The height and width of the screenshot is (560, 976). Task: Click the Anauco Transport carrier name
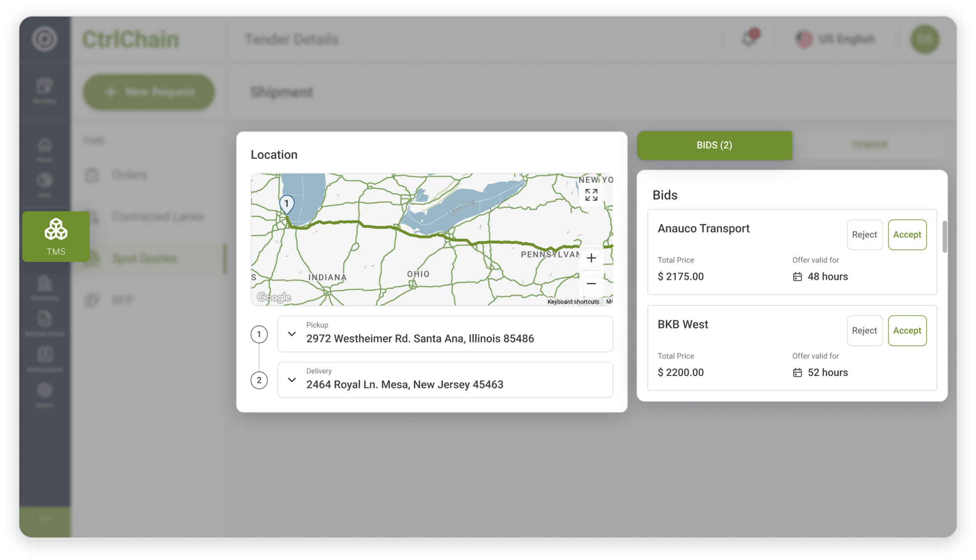coord(703,228)
